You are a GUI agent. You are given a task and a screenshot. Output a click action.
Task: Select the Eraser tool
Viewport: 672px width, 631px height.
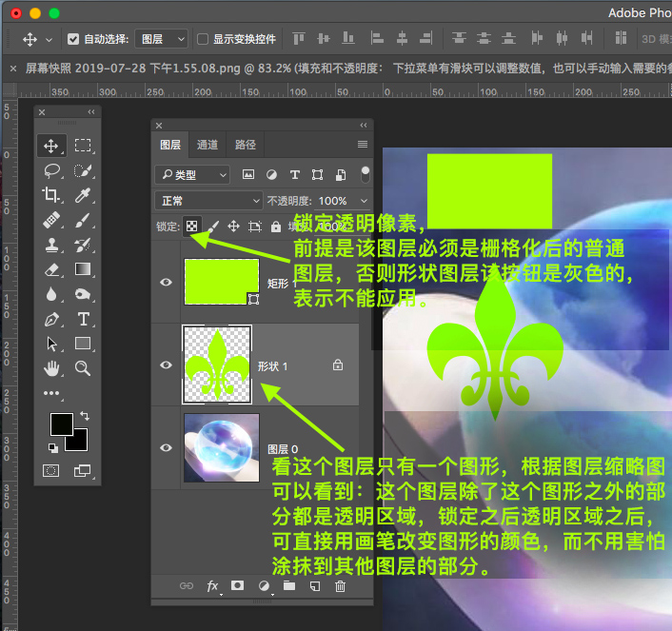[x=51, y=269]
